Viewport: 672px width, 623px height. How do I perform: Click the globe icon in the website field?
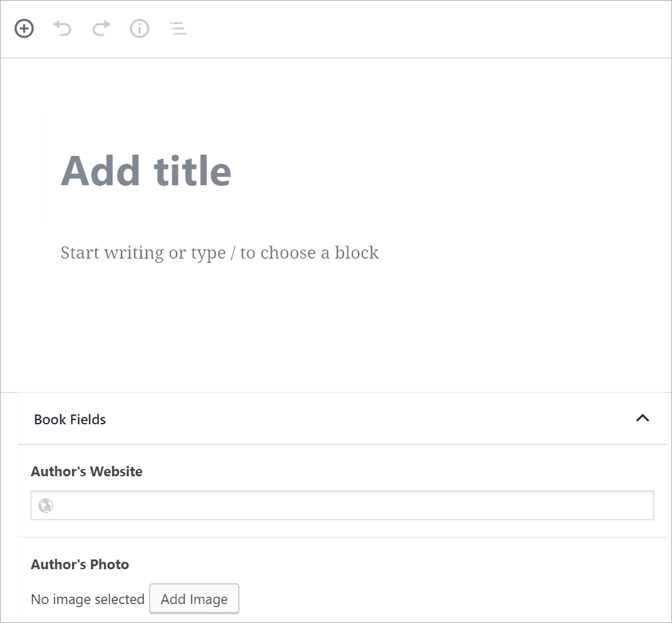click(x=45, y=506)
